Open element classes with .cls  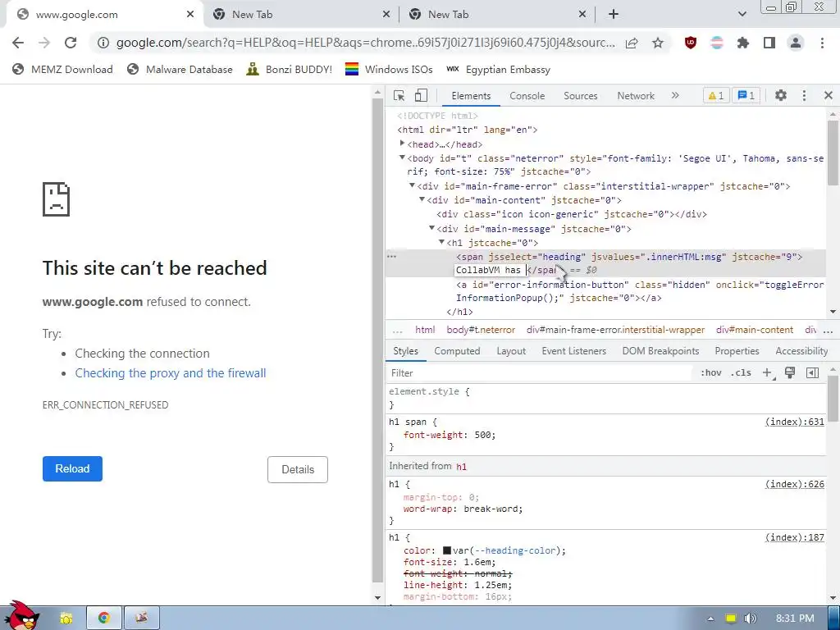[741, 373]
